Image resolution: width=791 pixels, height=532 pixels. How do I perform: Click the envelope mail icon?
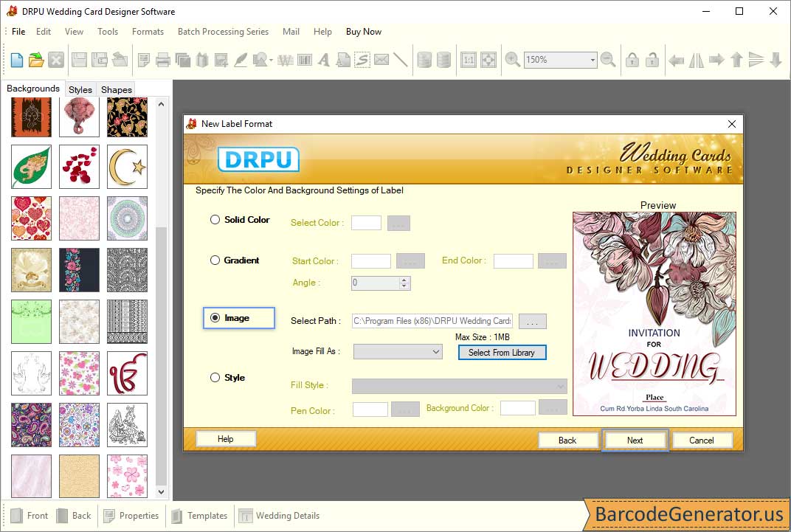381,60
